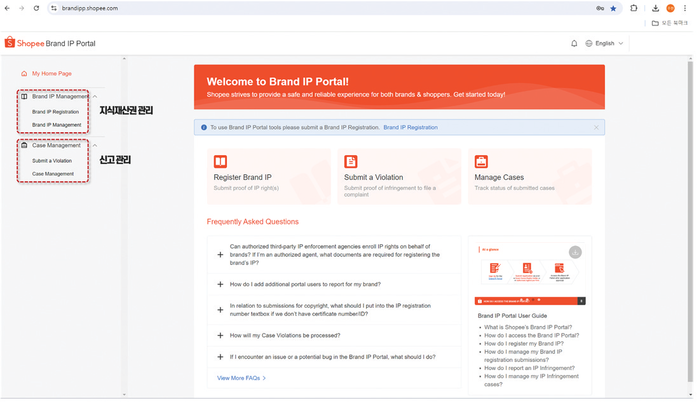Open the Register Brand IP card
Viewport: 699px width, 405px height.
click(x=269, y=176)
